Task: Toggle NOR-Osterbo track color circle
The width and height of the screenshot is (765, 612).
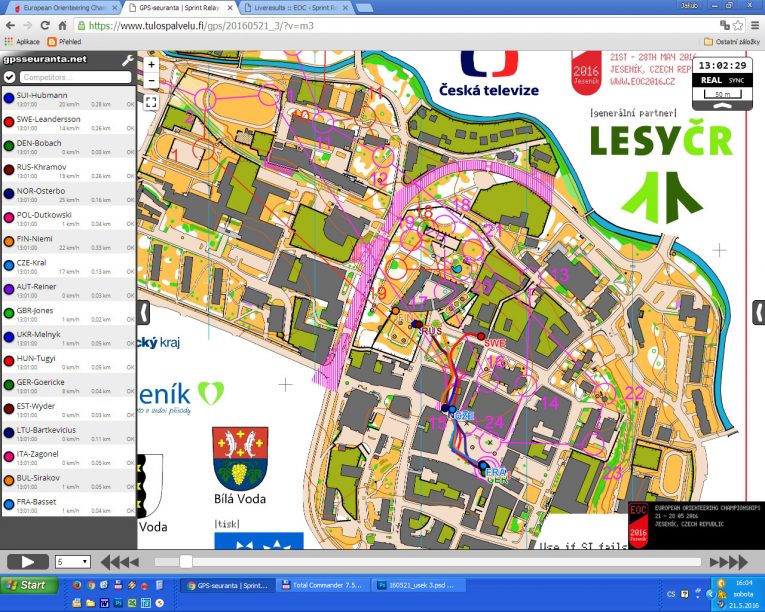Action: pyautogui.click(x=9, y=193)
